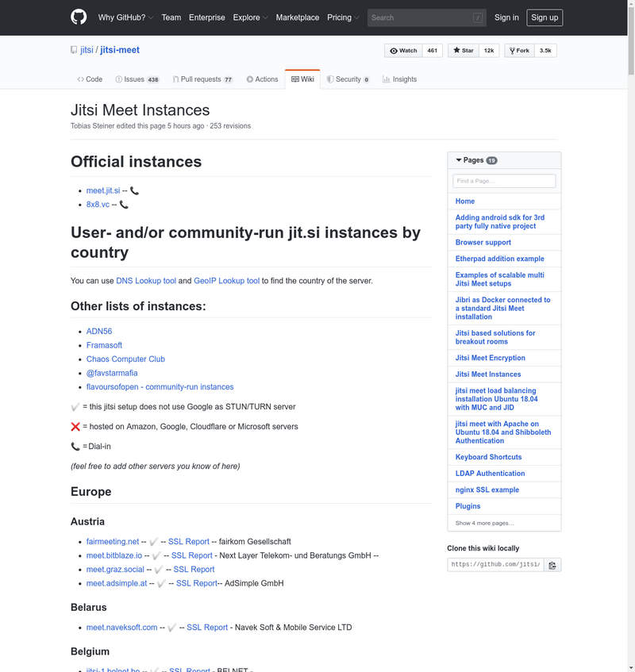
Task: Open Jitsi Meet Encryption wiki page
Action: pos(490,358)
